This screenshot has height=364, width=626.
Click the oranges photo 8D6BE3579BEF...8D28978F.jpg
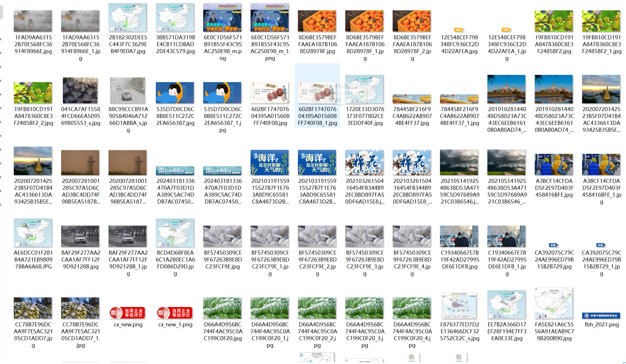(317, 21)
